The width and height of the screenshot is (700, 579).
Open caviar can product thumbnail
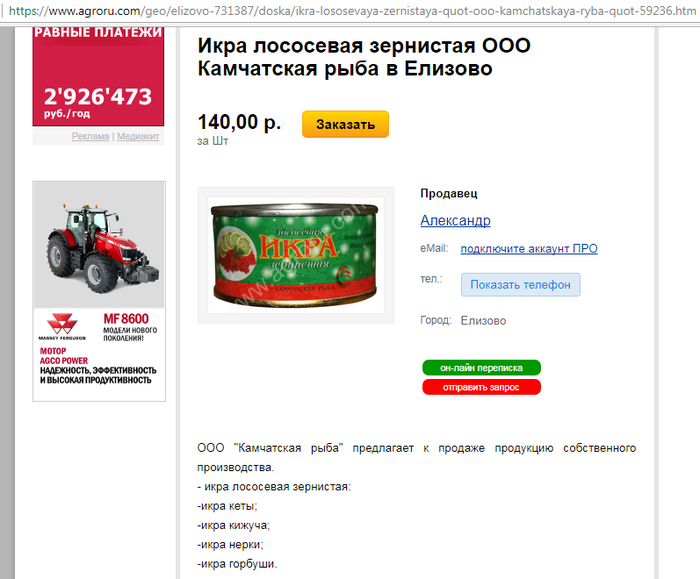click(x=296, y=255)
